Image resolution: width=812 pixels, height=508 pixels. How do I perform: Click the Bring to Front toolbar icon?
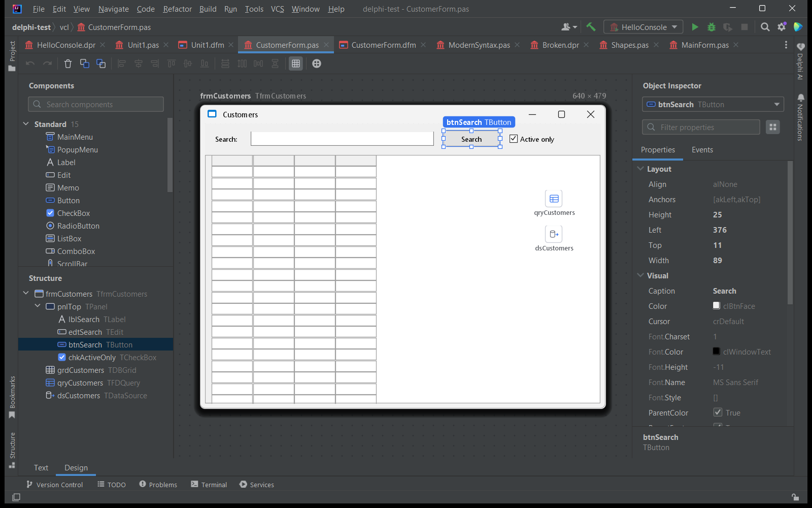tap(85, 63)
